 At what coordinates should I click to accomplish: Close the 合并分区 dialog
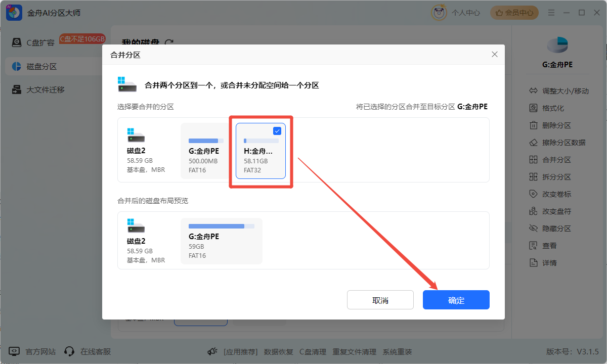(494, 55)
